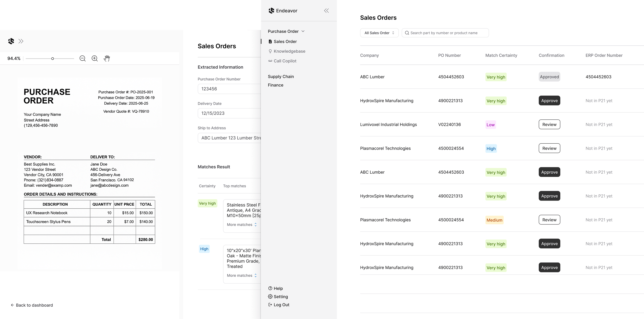Image resolution: width=644 pixels, height=319 pixels.
Task: Open the All Sales Order filter dropdown
Action: [379, 33]
